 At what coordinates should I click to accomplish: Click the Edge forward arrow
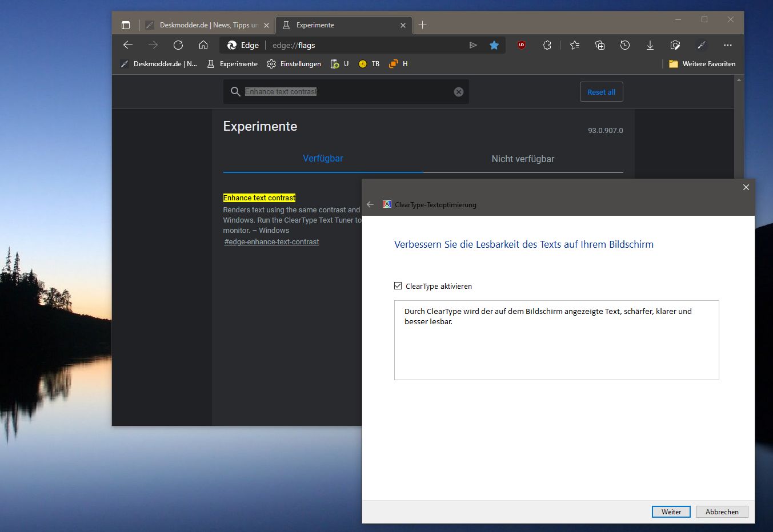[153, 45]
